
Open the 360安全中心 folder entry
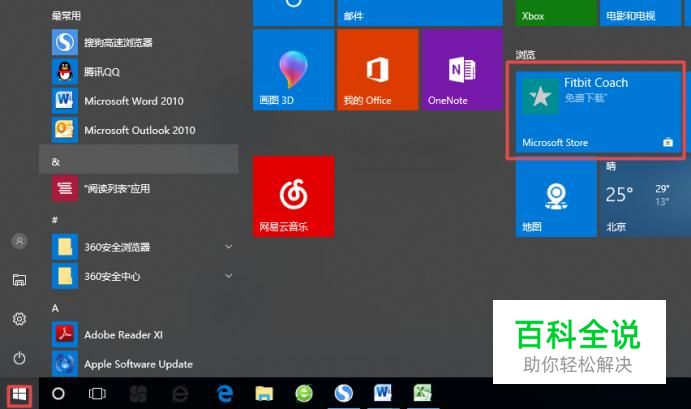pos(139,276)
